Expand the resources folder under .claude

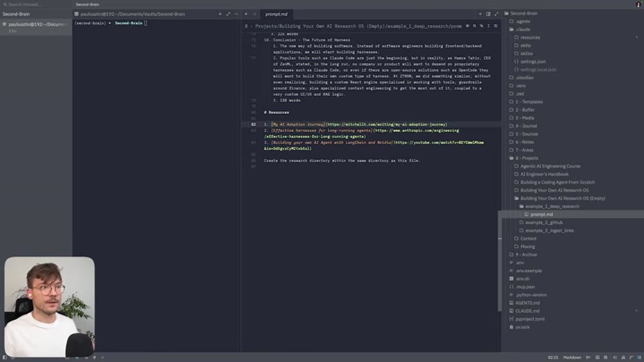[530, 38]
